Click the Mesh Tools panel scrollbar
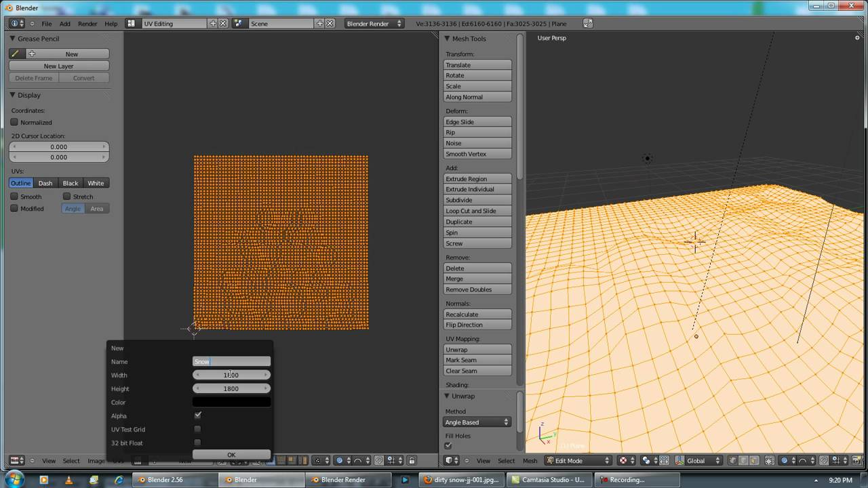This screenshot has width=868, height=488. [x=520, y=107]
